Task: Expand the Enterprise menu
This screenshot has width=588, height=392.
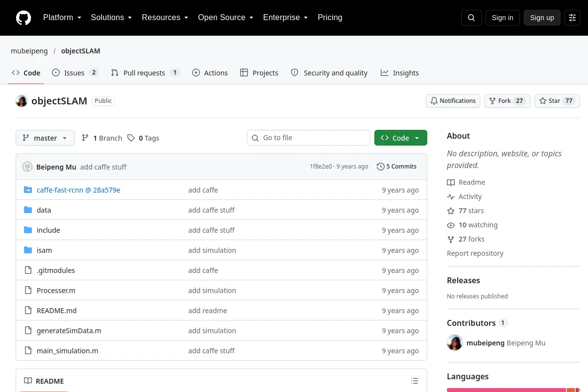Action: pos(286,18)
